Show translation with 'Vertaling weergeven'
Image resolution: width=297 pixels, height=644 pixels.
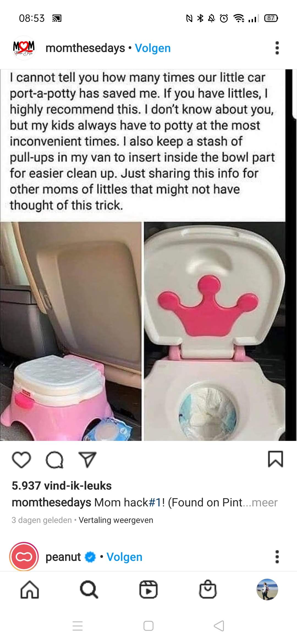(116, 520)
